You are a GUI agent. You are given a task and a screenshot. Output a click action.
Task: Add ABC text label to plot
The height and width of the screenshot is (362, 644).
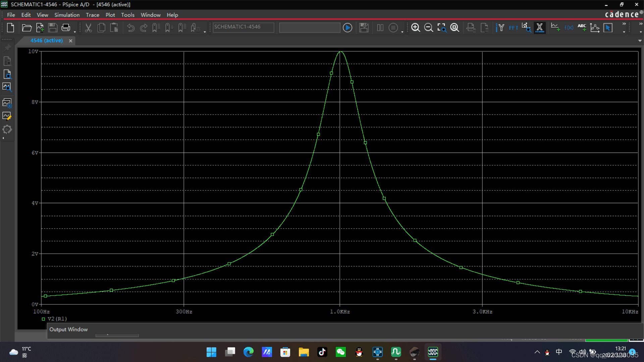click(x=582, y=27)
